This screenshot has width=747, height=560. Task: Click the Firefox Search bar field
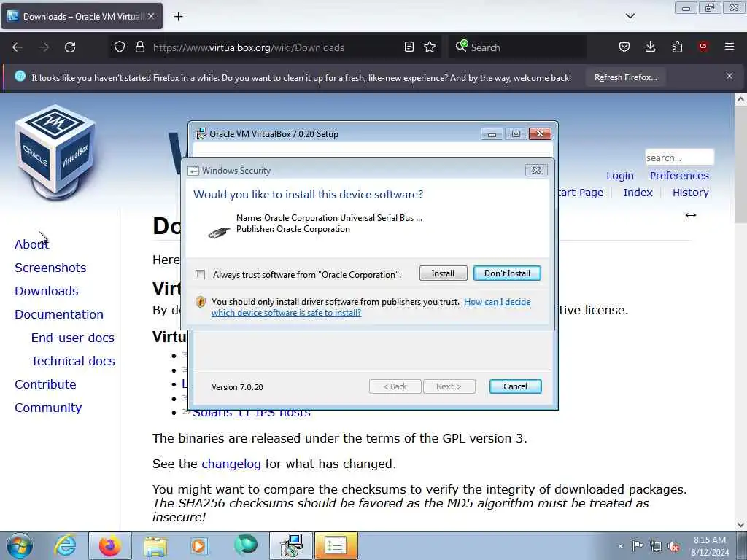point(517,47)
